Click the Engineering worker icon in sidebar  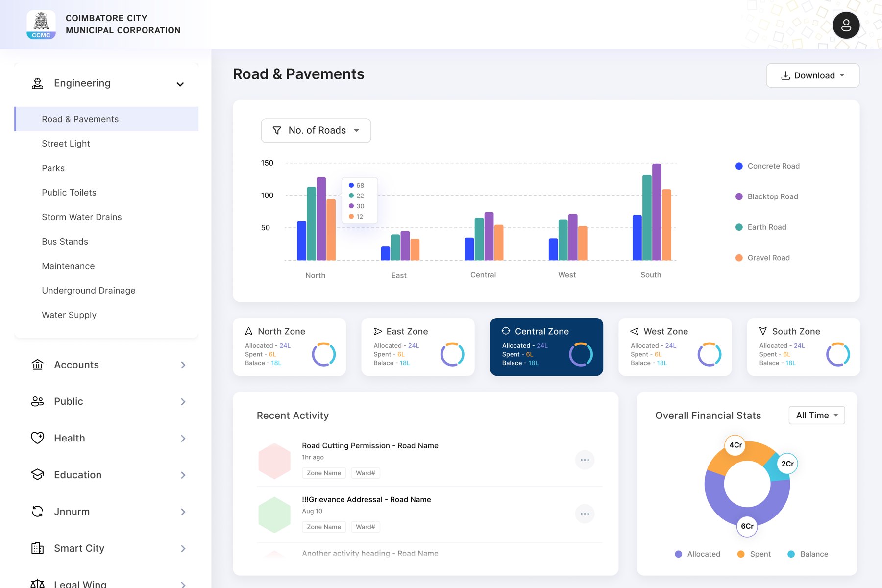point(38,83)
